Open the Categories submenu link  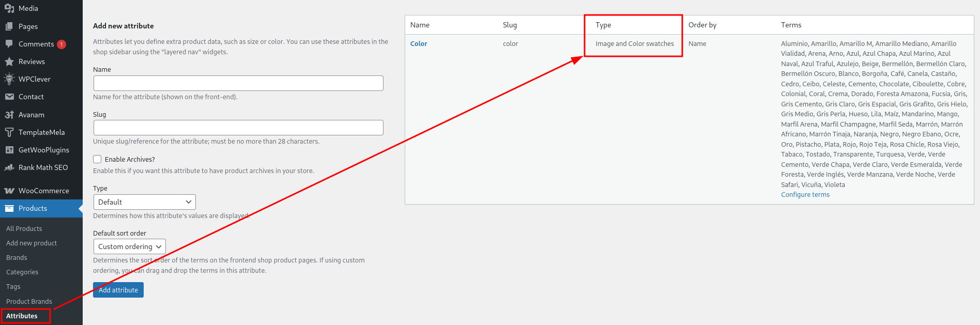point(22,272)
